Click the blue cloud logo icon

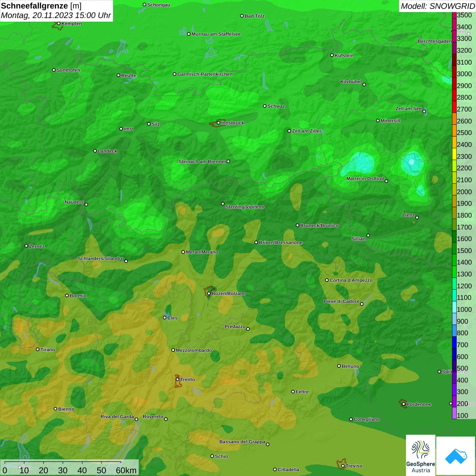pyautogui.click(x=456, y=456)
